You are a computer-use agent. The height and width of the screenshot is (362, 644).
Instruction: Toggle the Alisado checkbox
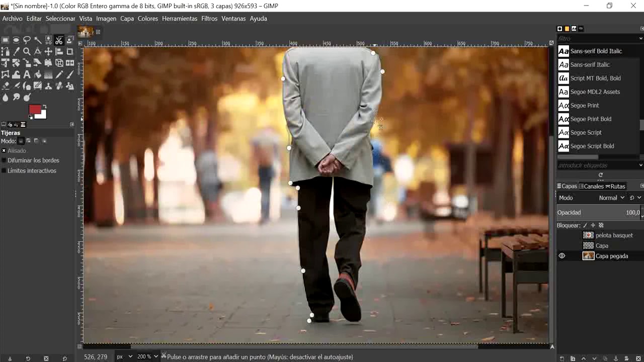(4, 151)
